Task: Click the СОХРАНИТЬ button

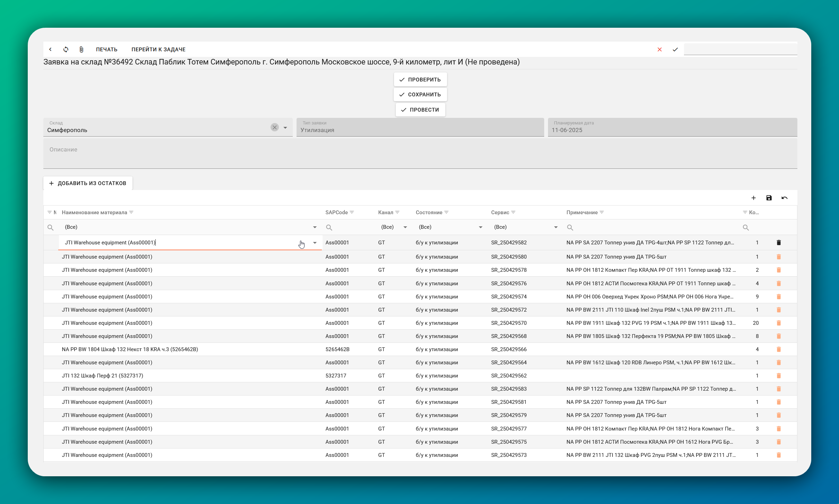Action: coord(420,95)
